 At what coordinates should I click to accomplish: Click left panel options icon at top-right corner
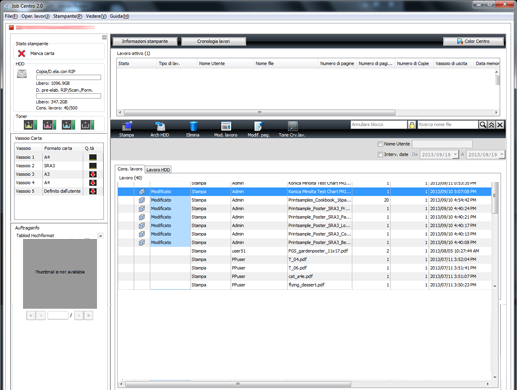[x=104, y=37]
